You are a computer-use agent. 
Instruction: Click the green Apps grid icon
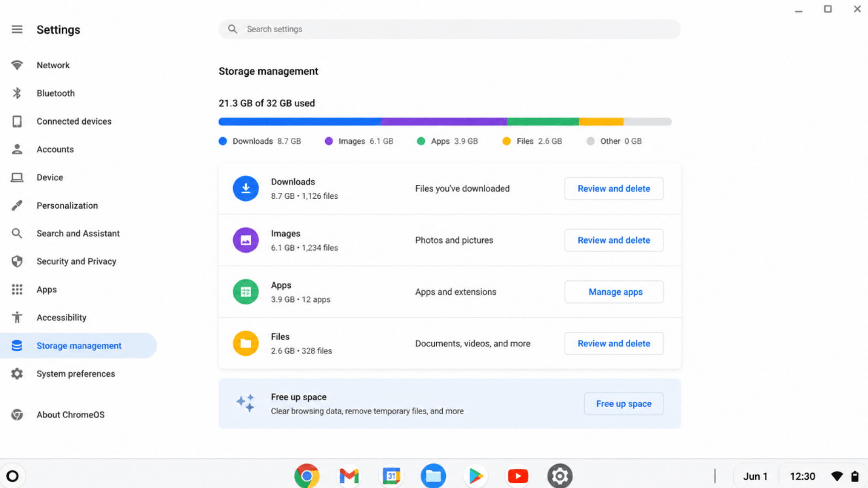click(x=246, y=292)
